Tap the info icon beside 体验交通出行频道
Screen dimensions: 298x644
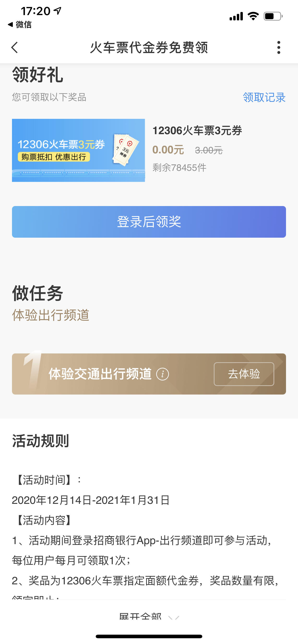point(162,374)
